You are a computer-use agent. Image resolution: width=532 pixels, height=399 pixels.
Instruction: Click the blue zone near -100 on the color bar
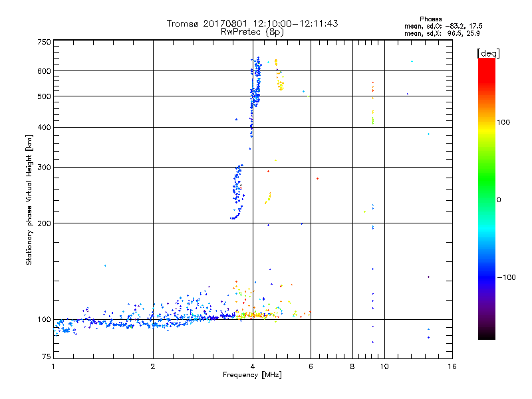pos(487,277)
